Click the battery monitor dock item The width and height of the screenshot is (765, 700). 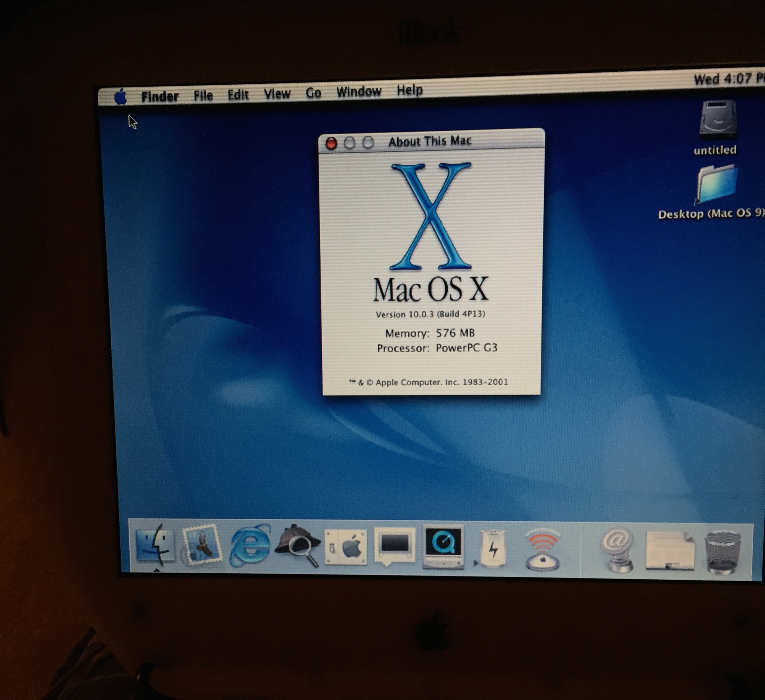(x=493, y=549)
